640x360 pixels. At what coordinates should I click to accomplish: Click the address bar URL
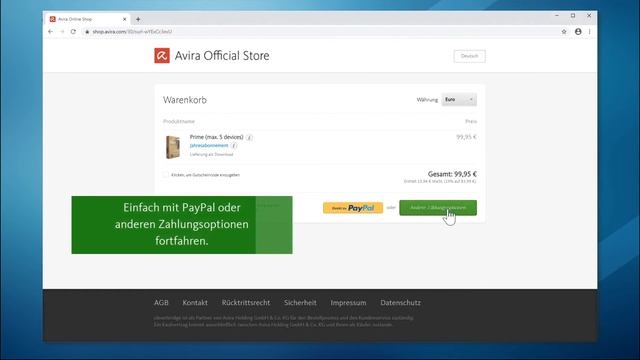132,31
